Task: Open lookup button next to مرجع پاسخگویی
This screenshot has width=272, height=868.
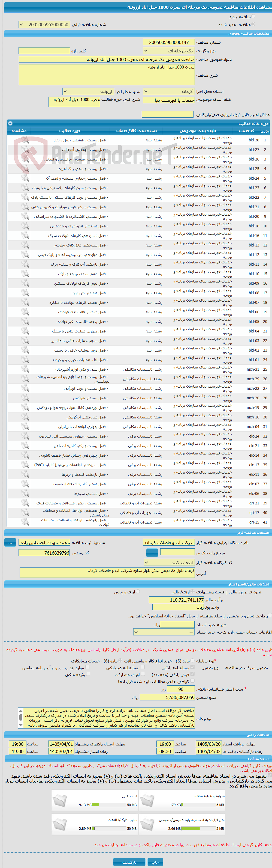Action: (x=152, y=553)
